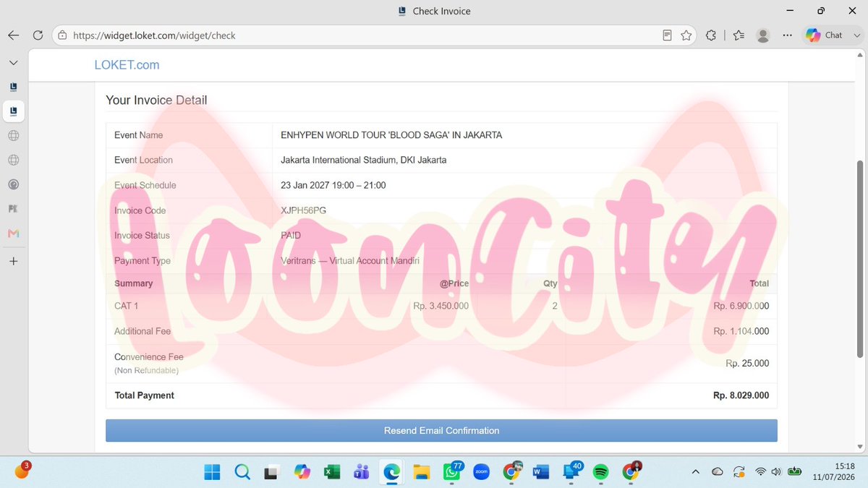Switch to the lower globe-icon vertical tab
Image resolution: width=868 pixels, height=488 pixels.
[x=13, y=160]
